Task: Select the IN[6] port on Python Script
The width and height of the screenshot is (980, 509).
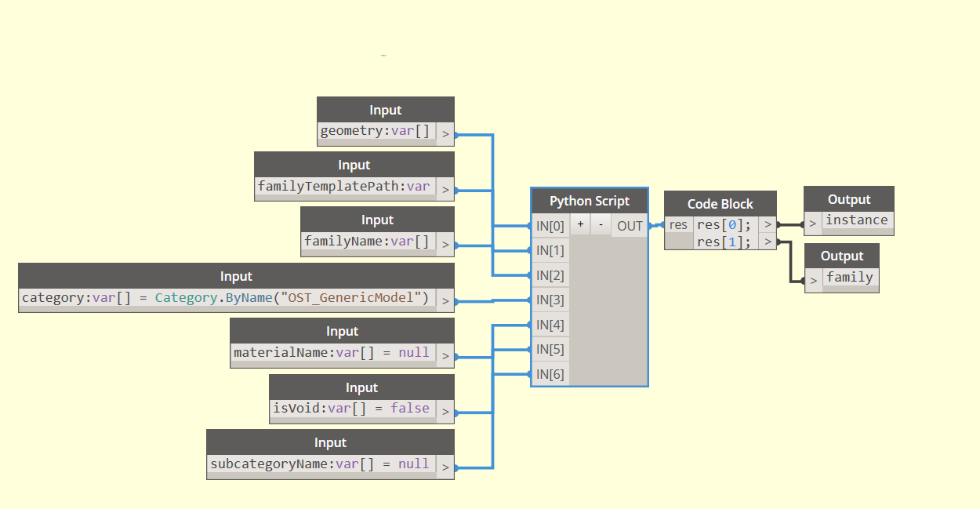Action: coord(550,374)
